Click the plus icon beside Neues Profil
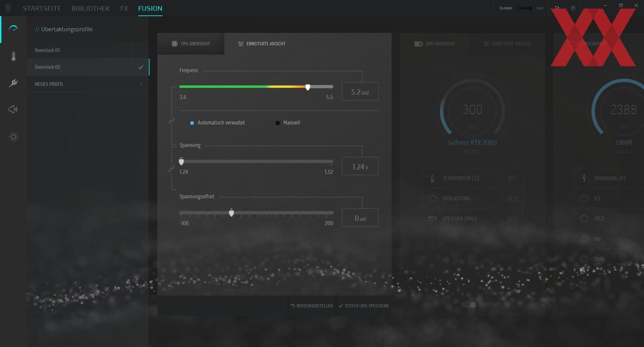This screenshot has height=347, width=644. point(141,84)
